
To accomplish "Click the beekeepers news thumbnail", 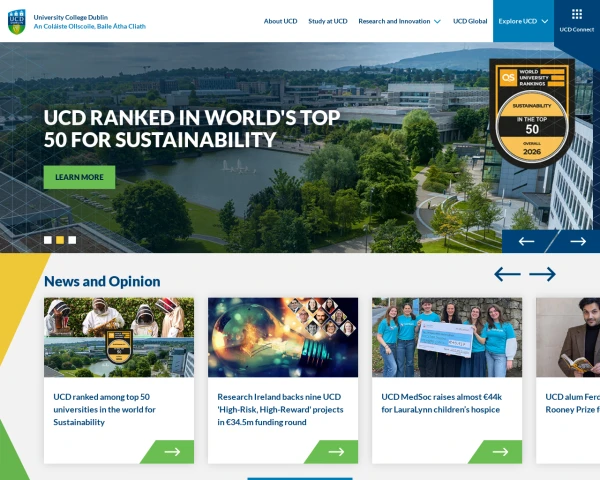I will coord(119,337).
